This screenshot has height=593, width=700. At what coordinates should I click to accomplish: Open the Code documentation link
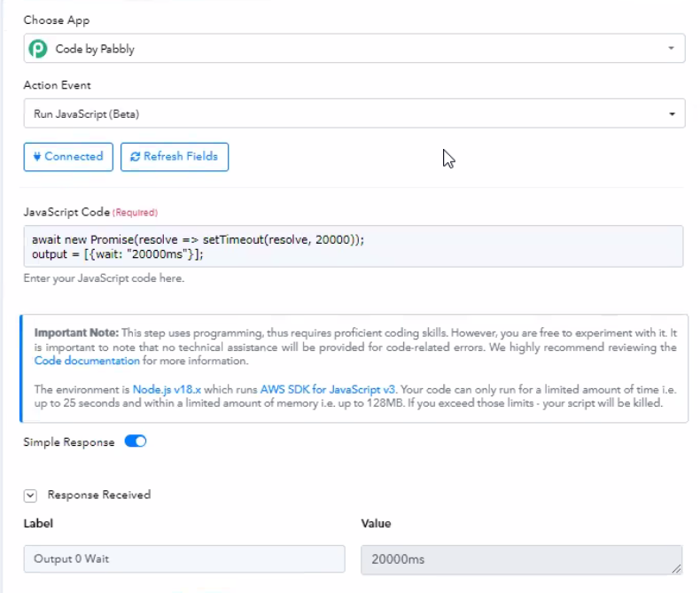pos(87,361)
